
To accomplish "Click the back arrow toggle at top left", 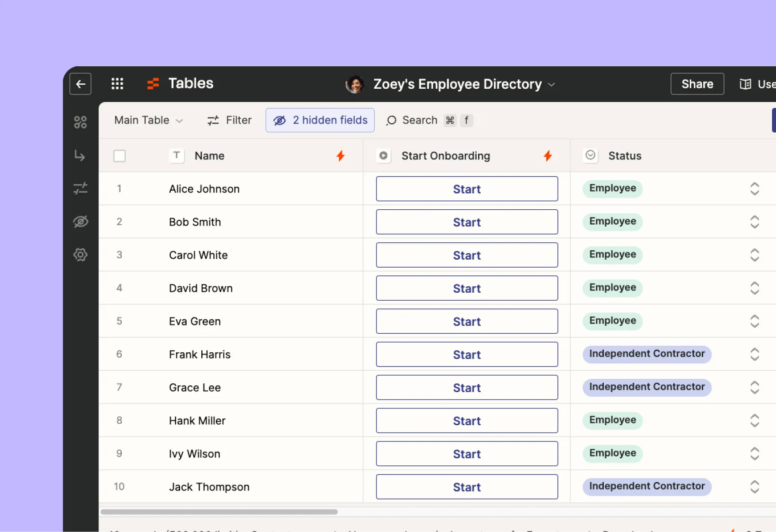I will coord(80,84).
